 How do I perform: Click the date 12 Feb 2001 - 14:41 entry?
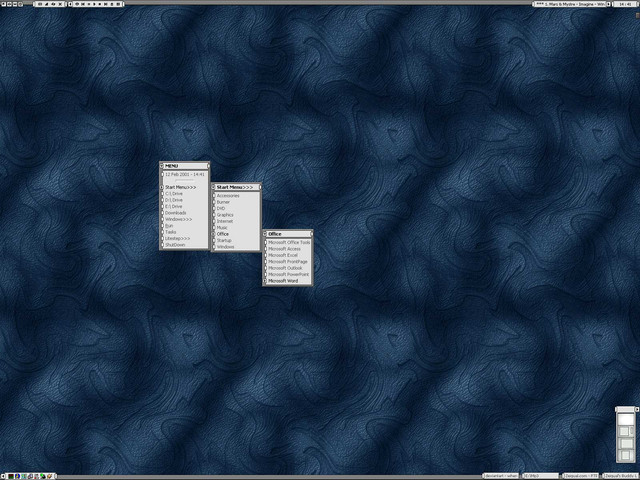pyautogui.click(x=184, y=174)
